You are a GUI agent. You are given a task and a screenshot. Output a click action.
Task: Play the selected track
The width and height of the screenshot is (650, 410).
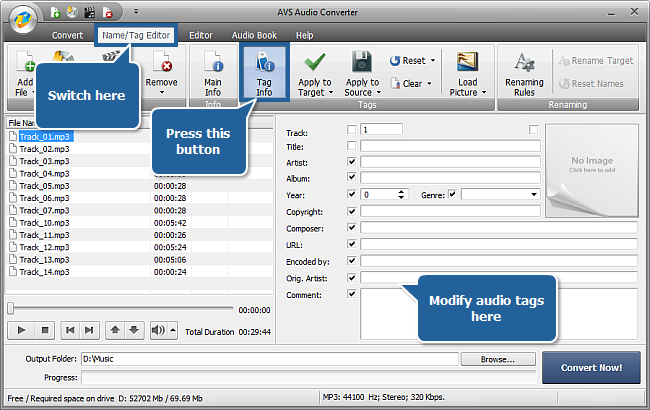point(22,330)
